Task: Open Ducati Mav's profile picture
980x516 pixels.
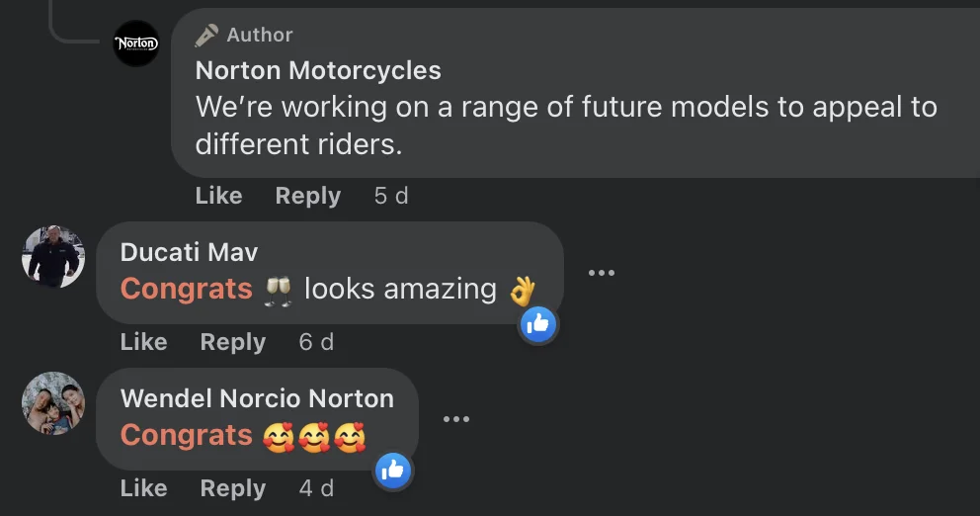Action: pyautogui.click(x=53, y=256)
